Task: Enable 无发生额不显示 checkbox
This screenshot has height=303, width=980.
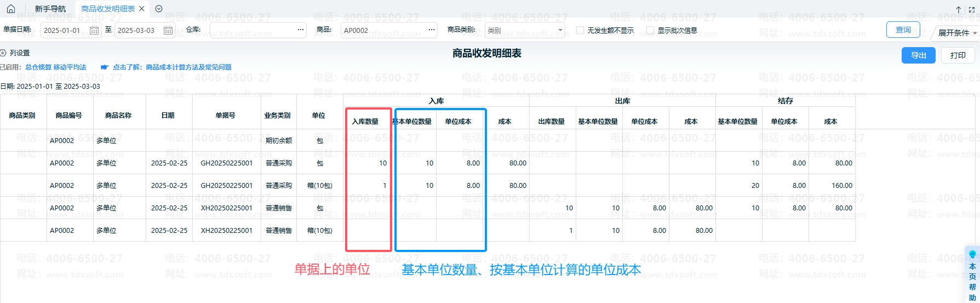Action: tap(580, 30)
